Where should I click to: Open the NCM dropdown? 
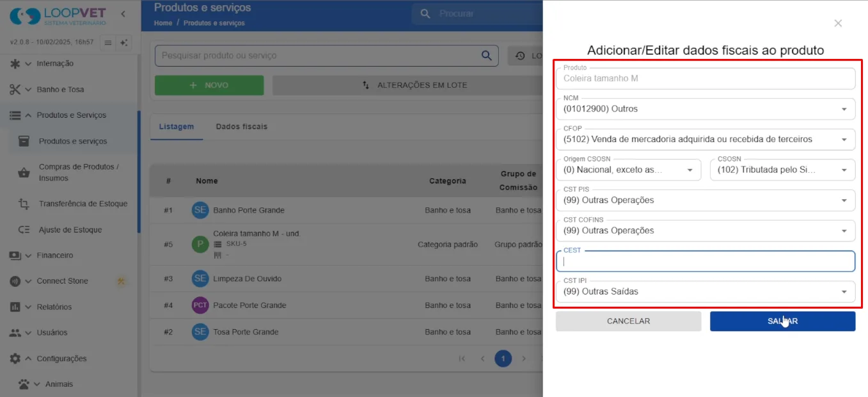tap(706, 109)
